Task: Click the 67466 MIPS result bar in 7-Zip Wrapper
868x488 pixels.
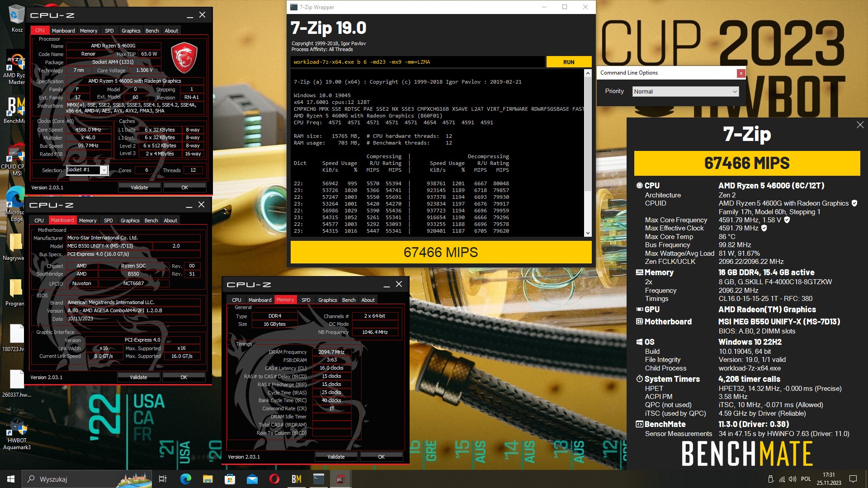Action: point(441,252)
